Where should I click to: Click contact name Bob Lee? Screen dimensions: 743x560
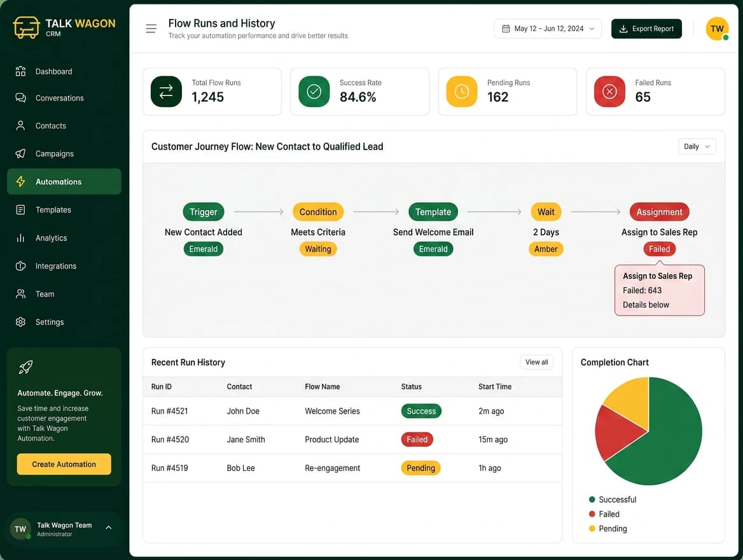(240, 468)
